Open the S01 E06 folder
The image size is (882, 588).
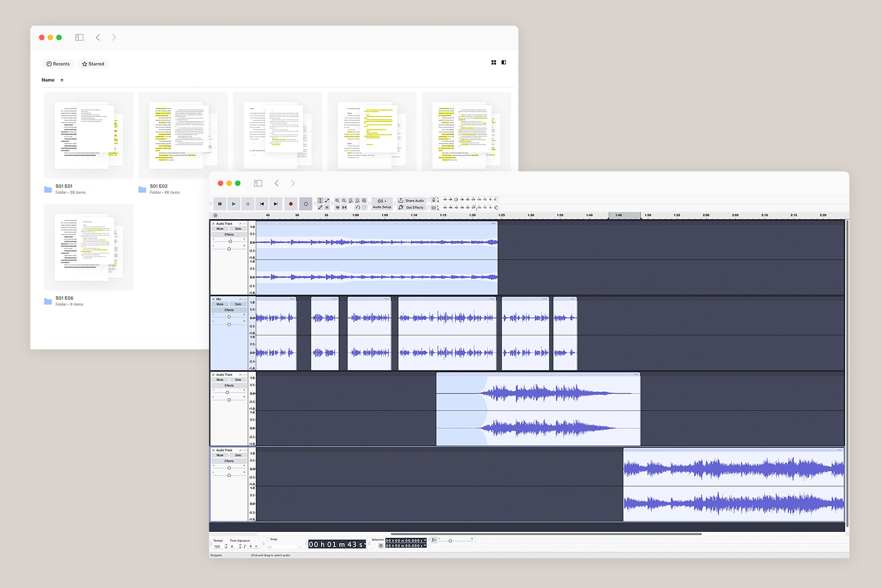click(88, 256)
